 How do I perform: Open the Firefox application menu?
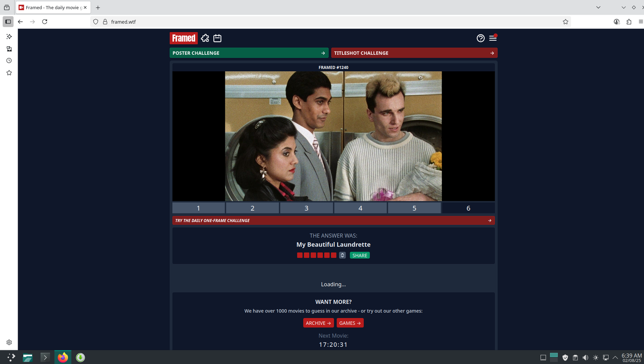click(640, 22)
